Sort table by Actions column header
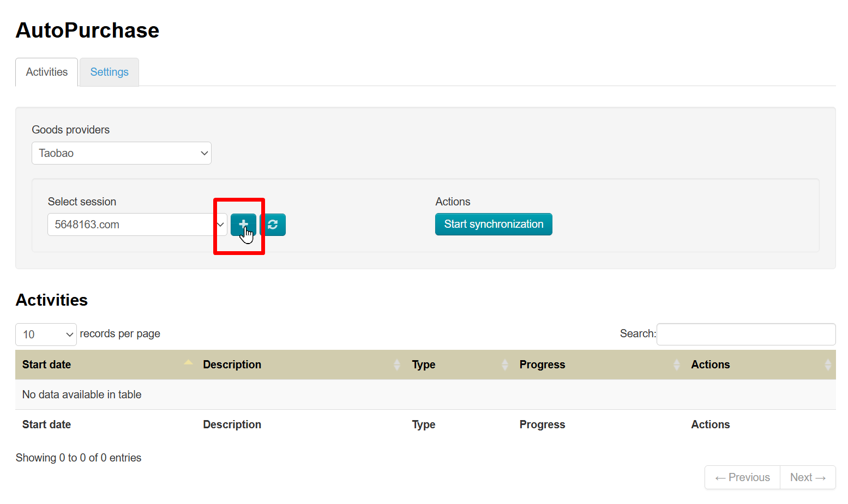Image resolution: width=848 pixels, height=504 pixels. pos(710,365)
